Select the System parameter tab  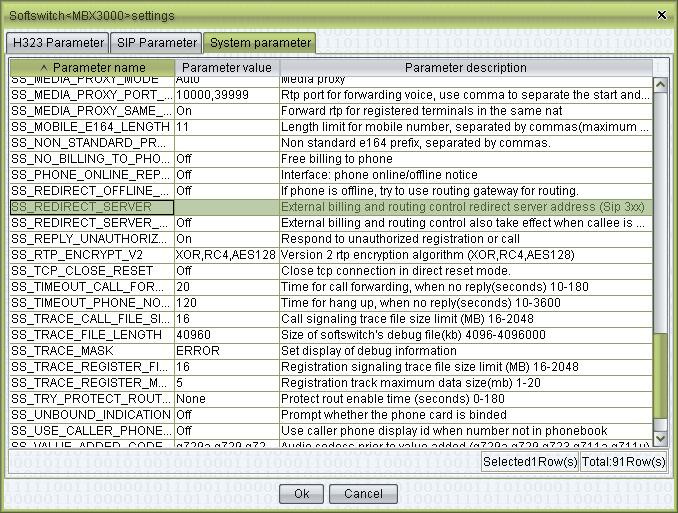click(259, 43)
